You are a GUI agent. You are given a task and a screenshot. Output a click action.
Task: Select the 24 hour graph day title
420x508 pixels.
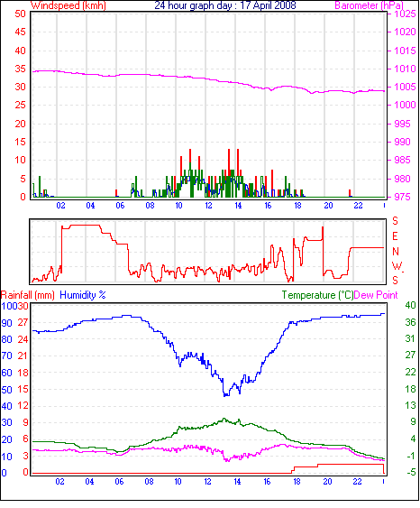[x=225, y=5]
